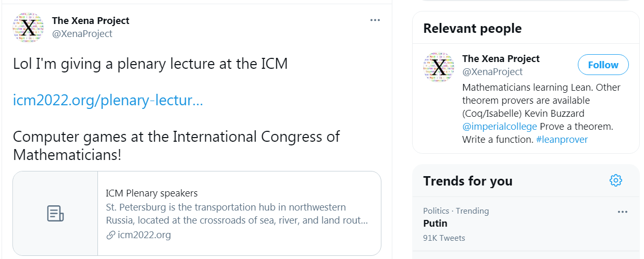This screenshot has width=644, height=259.
Task: Click the article icon in the link card
Action: 55,213
